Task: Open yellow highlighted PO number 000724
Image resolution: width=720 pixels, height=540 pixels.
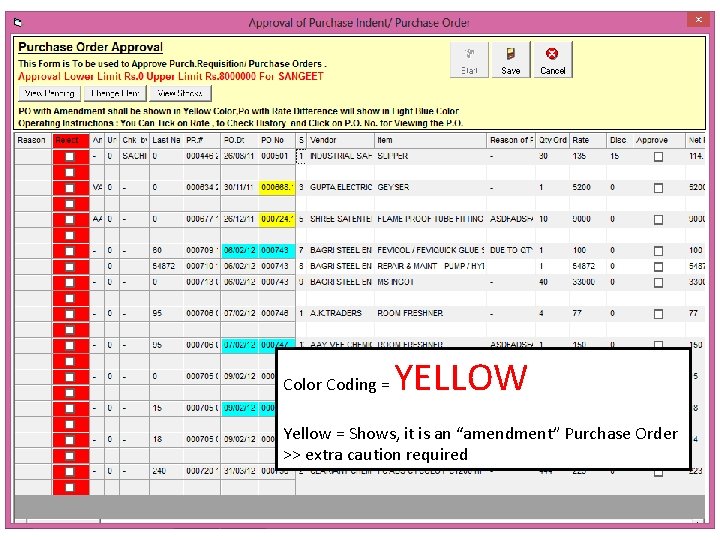Action: point(277,219)
